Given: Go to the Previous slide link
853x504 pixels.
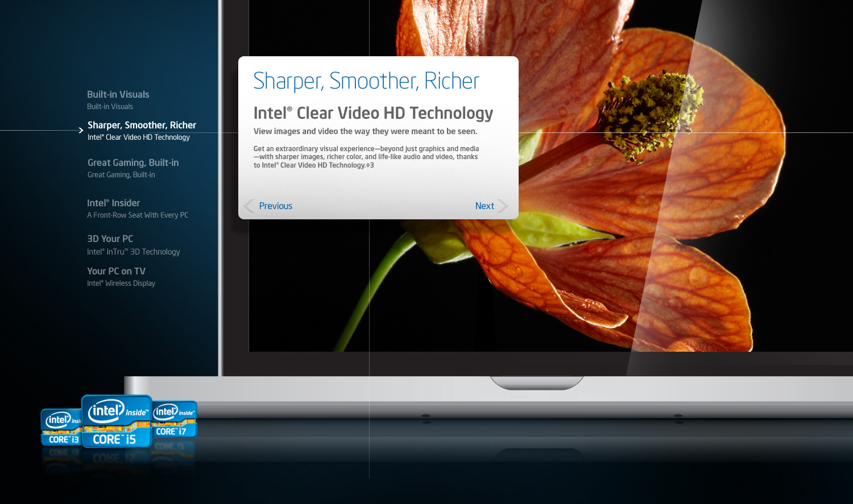Looking at the screenshot, I should click(276, 206).
